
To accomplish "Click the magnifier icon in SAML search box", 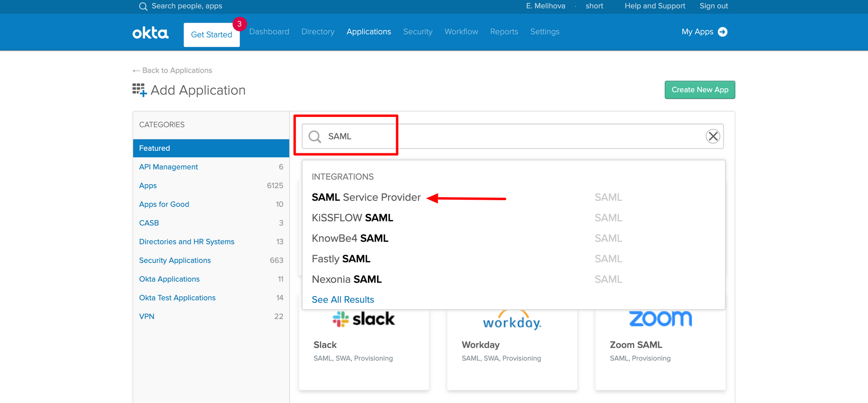I will coord(315,136).
